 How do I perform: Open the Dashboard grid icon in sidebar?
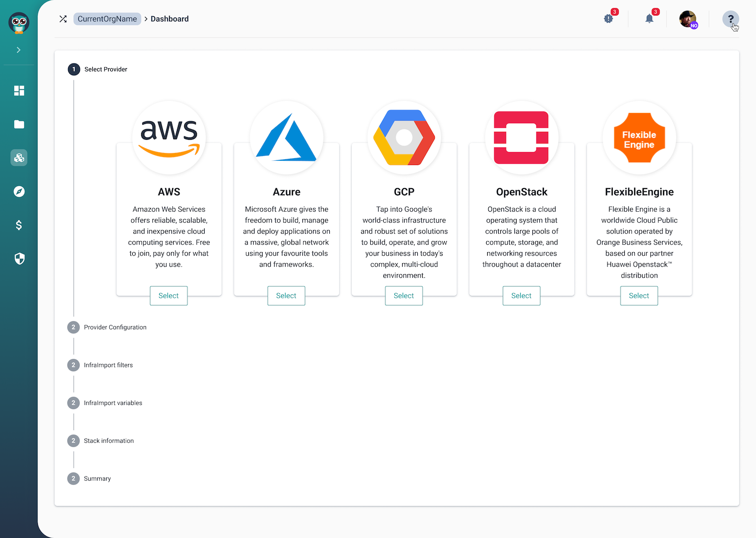coord(19,90)
